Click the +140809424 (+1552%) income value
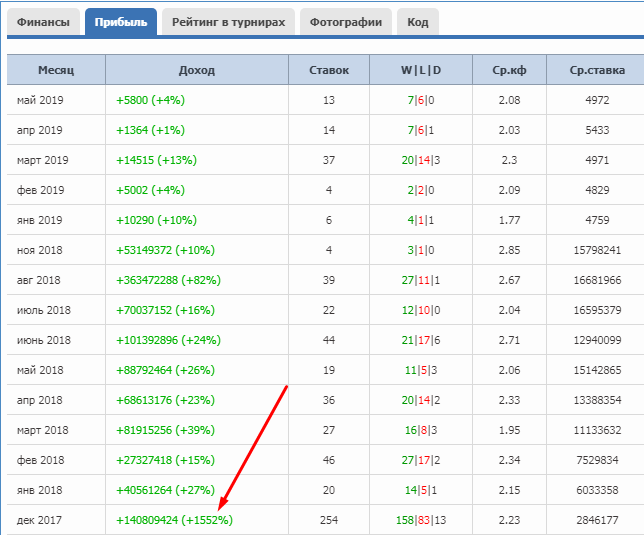This screenshot has width=644, height=536. click(174, 520)
